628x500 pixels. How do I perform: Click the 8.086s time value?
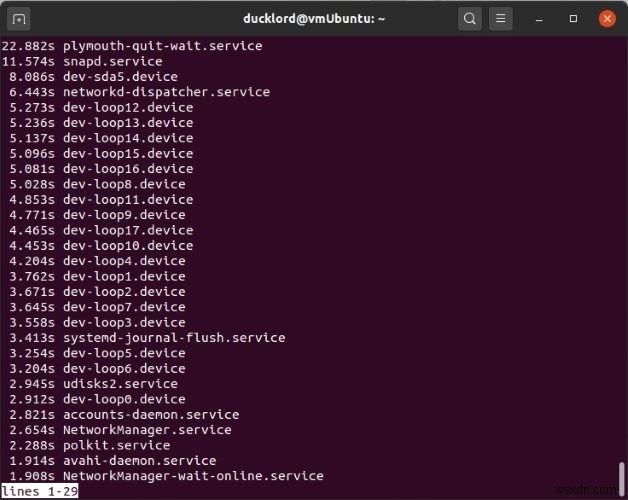coord(32,77)
